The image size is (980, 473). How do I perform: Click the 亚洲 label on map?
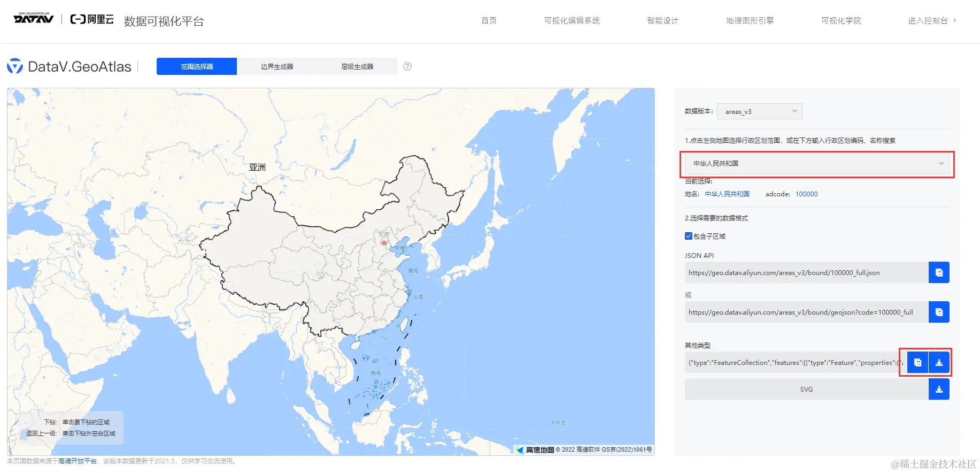(x=257, y=167)
